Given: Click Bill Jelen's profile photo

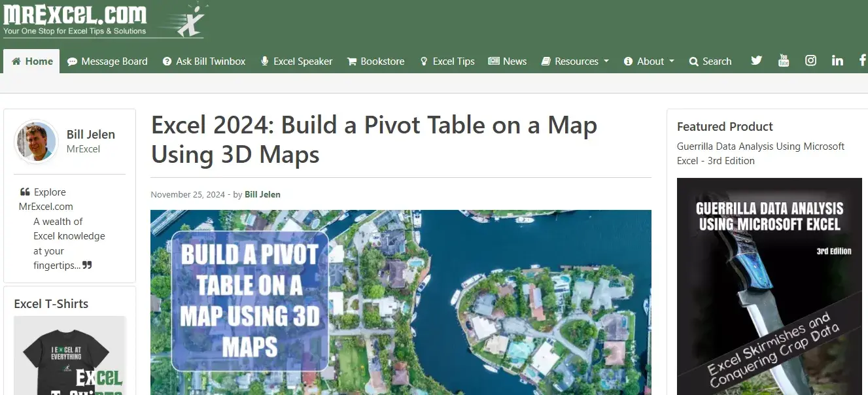Looking at the screenshot, I should click(x=36, y=141).
